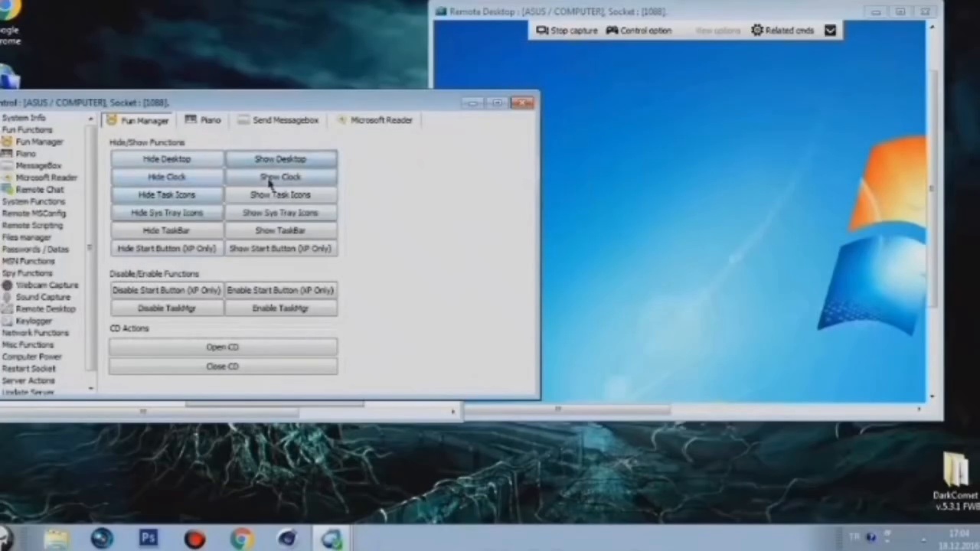
Task: Open Sound Capture from the sidebar
Action: (x=43, y=297)
